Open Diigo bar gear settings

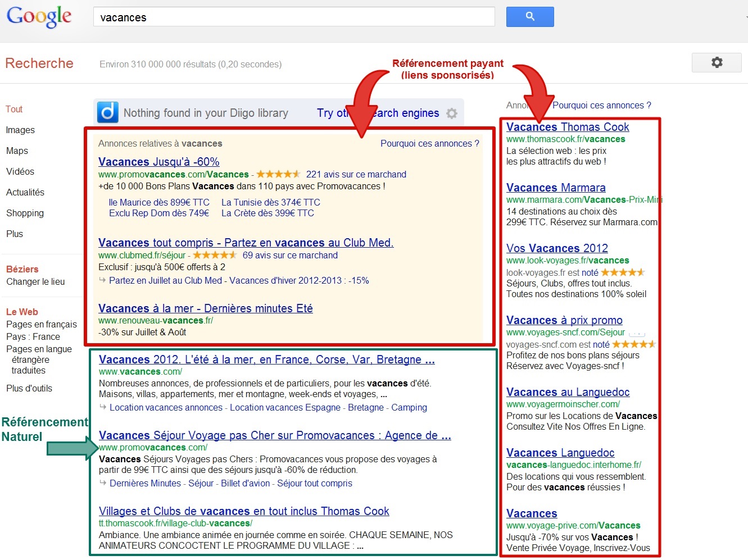coord(452,113)
